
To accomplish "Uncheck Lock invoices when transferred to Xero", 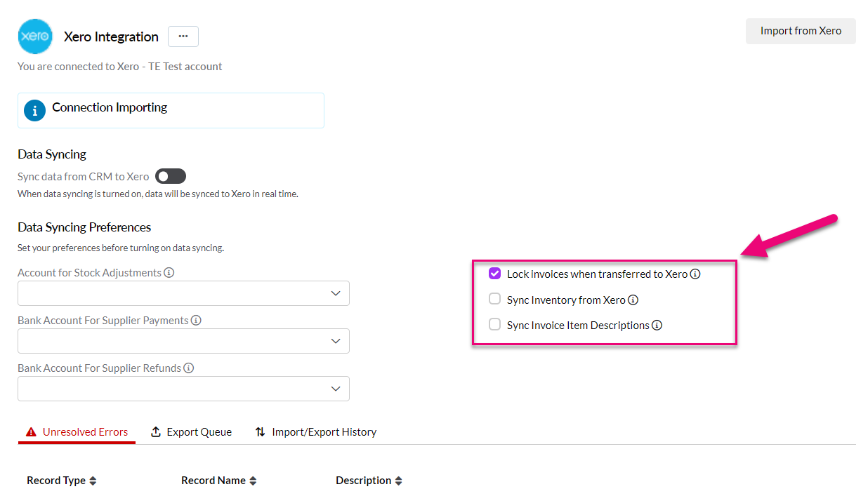I will click(x=494, y=273).
